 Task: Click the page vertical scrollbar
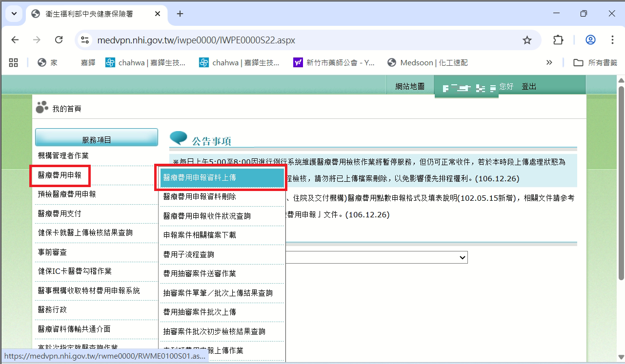(x=621, y=195)
